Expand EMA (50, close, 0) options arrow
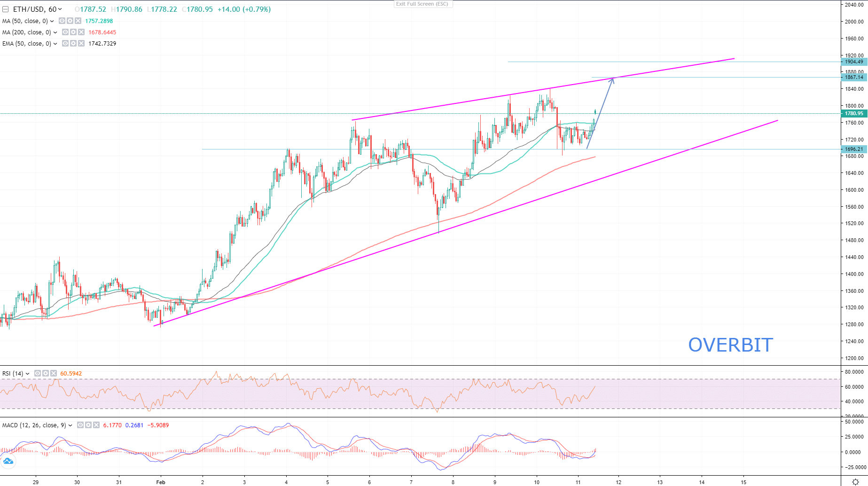868x486 pixels. tap(55, 44)
